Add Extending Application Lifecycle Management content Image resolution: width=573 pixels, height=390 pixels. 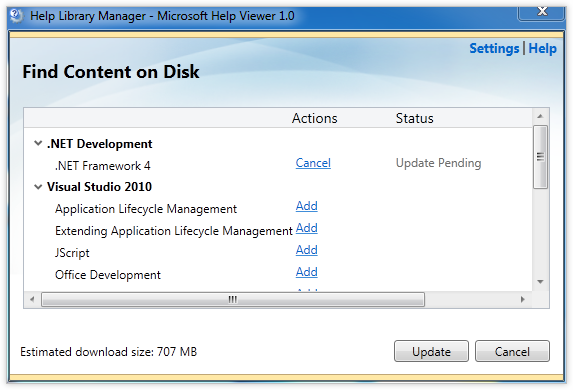307,228
